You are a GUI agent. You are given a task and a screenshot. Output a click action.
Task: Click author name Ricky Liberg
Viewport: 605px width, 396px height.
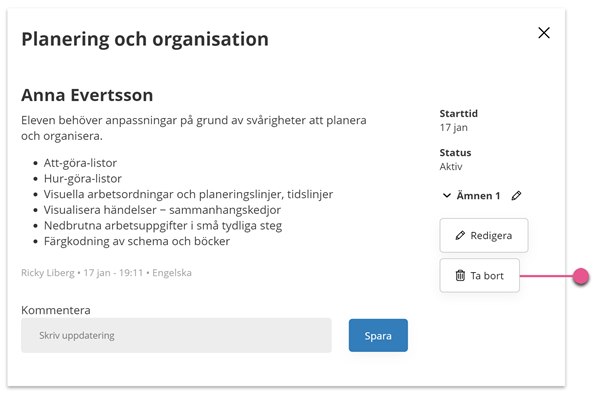[48, 273]
